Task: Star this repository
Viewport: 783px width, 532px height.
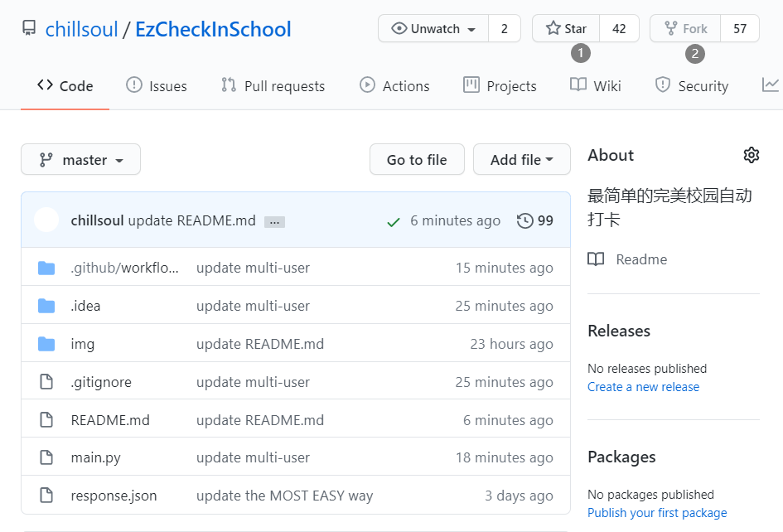Action: click(x=567, y=29)
